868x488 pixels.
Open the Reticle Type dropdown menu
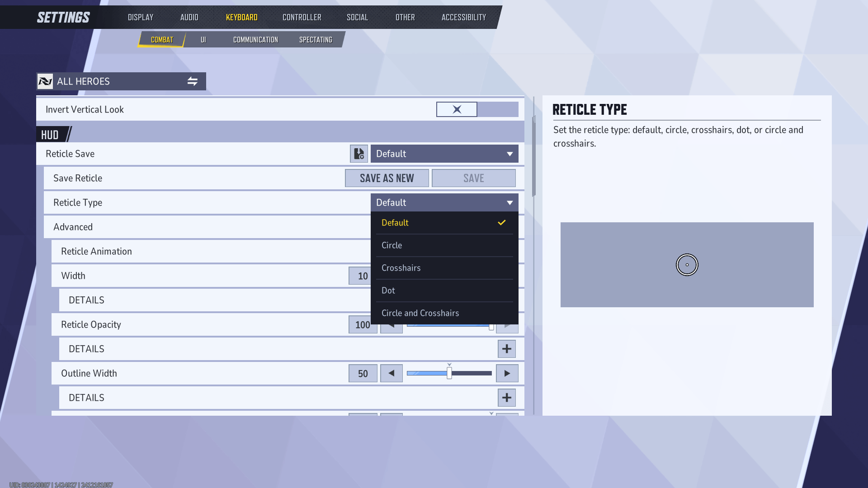pos(443,202)
